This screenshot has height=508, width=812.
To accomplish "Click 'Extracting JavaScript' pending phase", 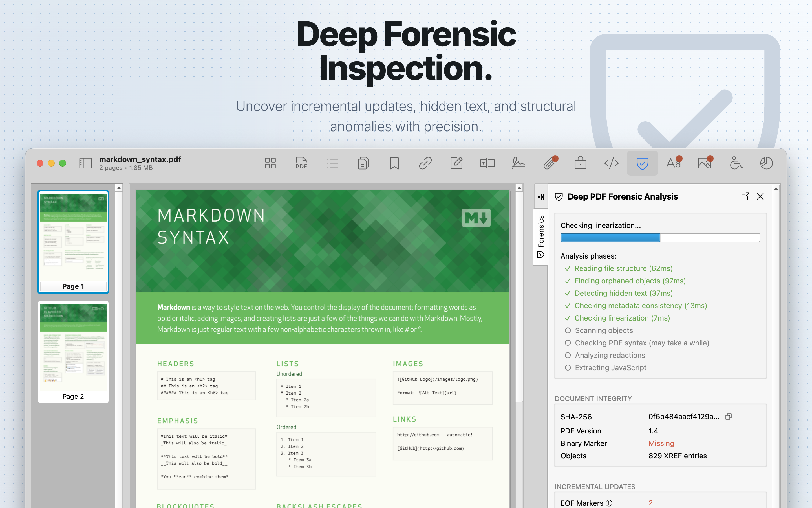I will 610,368.
